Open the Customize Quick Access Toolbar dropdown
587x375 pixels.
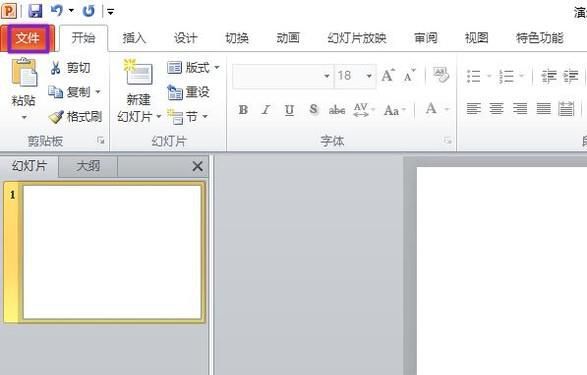tap(110, 12)
